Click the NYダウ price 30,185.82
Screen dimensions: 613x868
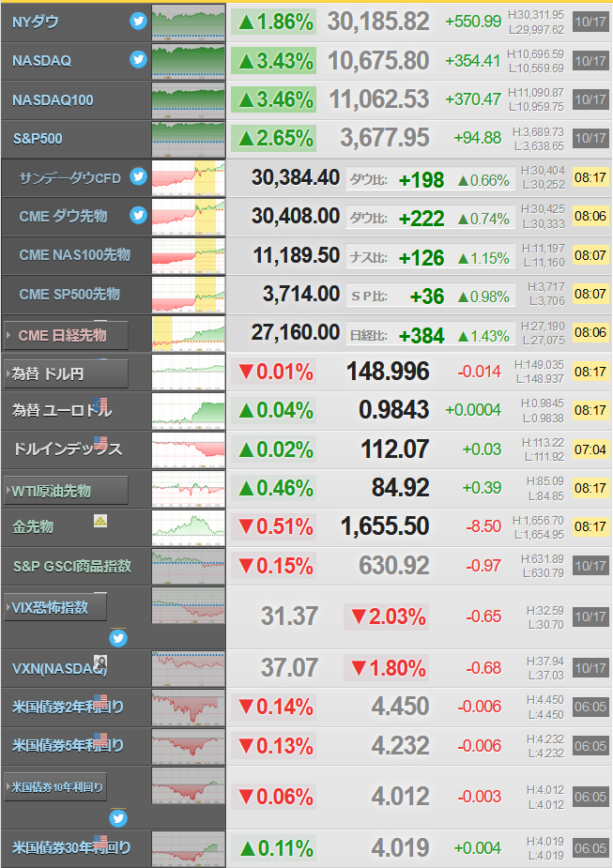pos(378,23)
